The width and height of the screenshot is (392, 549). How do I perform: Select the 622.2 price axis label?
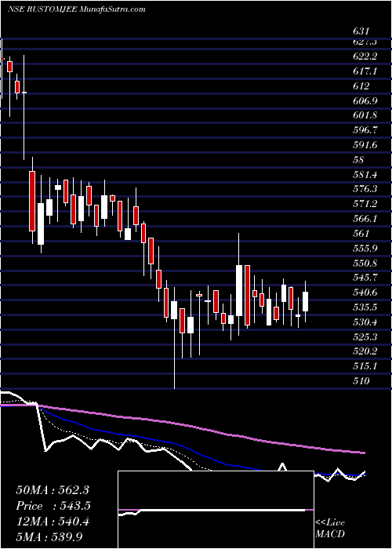(x=365, y=56)
